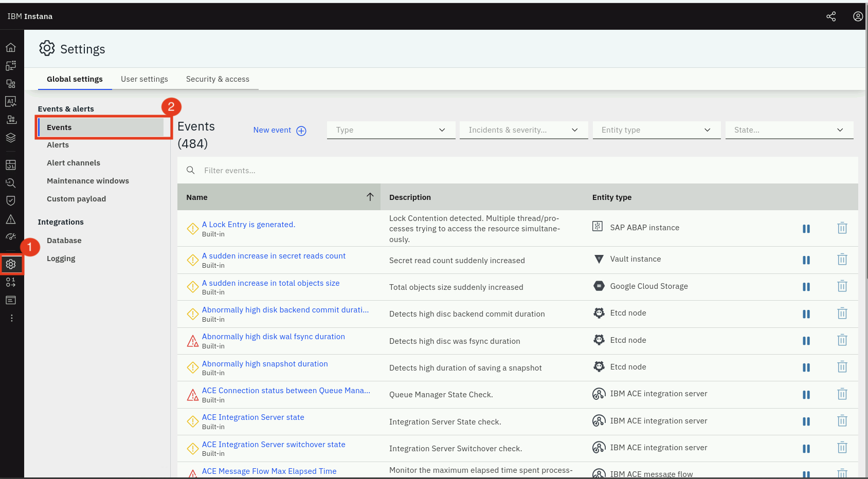The height and width of the screenshot is (479, 868).
Task: Delete the ACE Connection status event
Action: [842, 394]
